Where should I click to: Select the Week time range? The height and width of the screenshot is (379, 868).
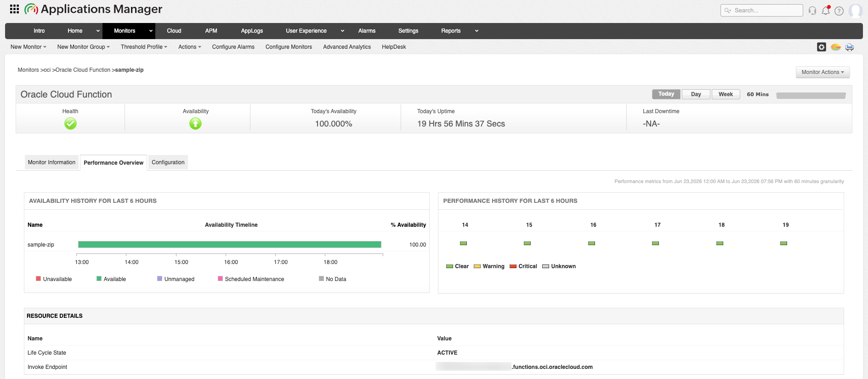tap(726, 94)
